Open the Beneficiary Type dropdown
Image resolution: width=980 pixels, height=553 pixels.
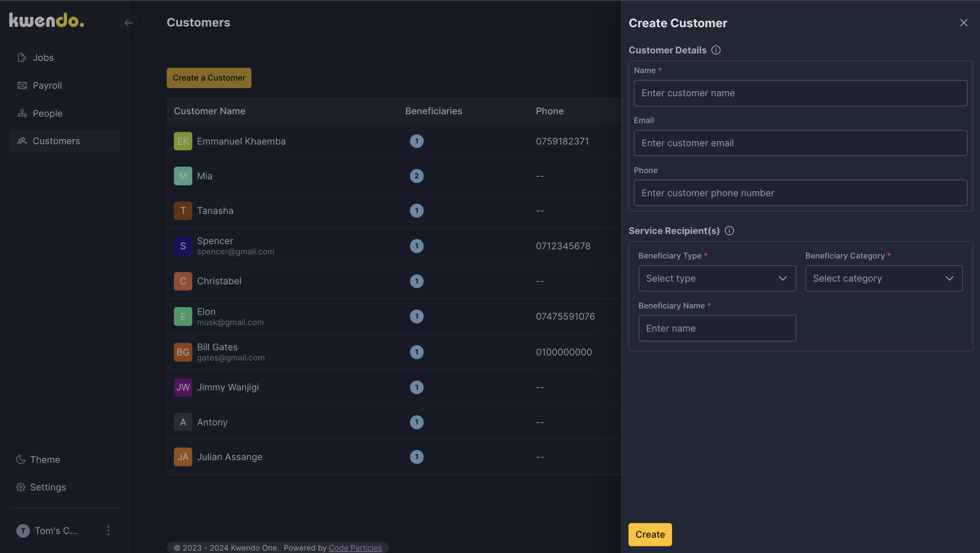(717, 278)
